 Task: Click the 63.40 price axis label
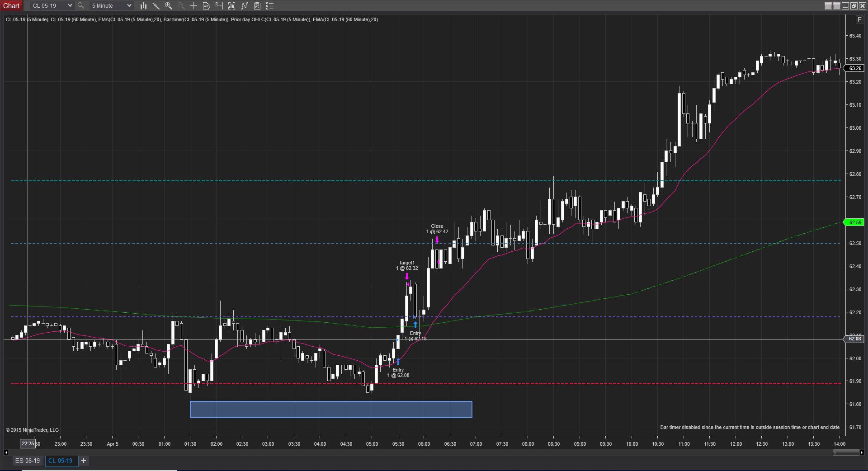[x=855, y=36]
